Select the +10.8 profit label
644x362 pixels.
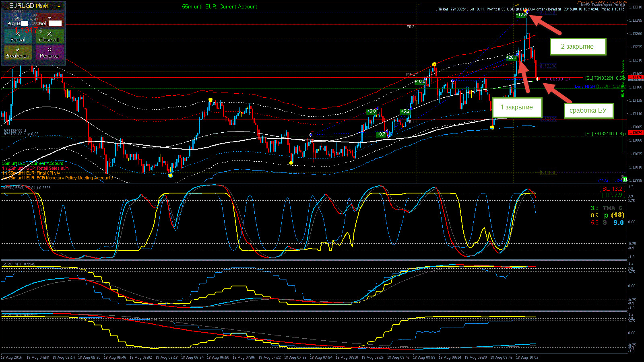pos(420,82)
